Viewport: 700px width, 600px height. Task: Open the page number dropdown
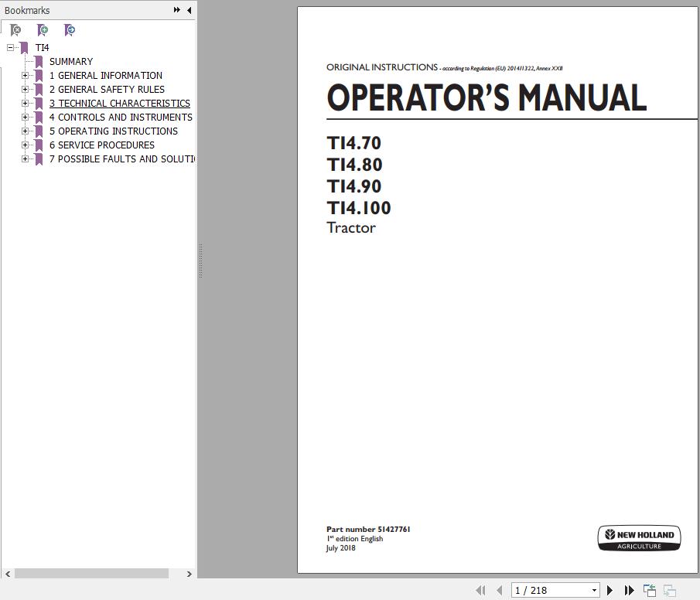pyautogui.click(x=594, y=590)
